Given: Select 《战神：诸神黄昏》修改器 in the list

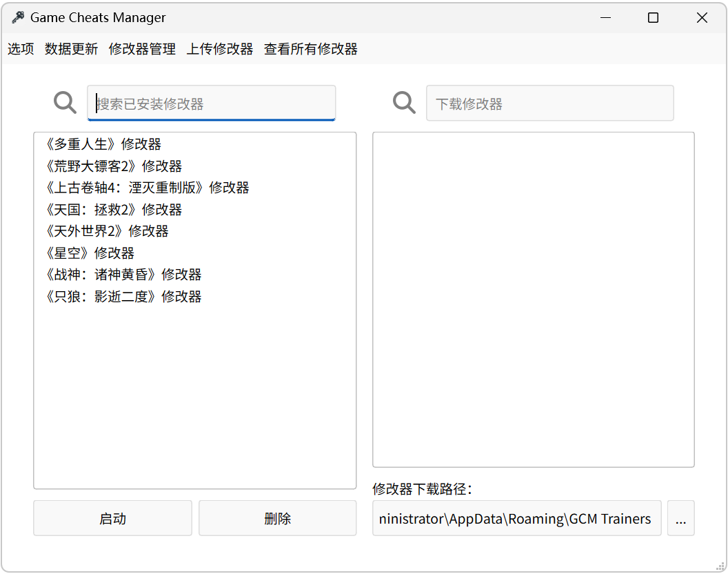Looking at the screenshot, I should 195,275.
